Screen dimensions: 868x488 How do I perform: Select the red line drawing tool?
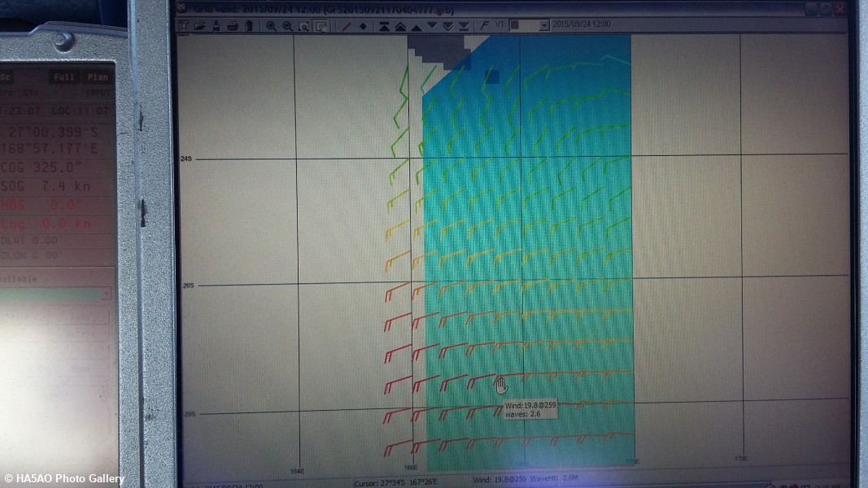click(347, 26)
